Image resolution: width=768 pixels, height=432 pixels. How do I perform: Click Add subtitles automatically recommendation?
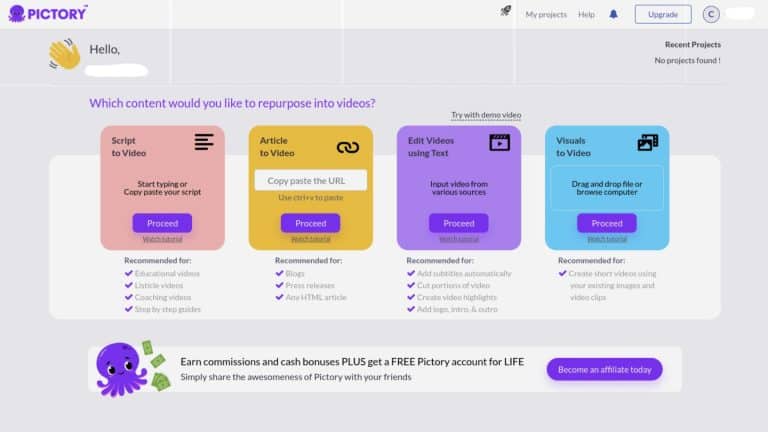[464, 273]
